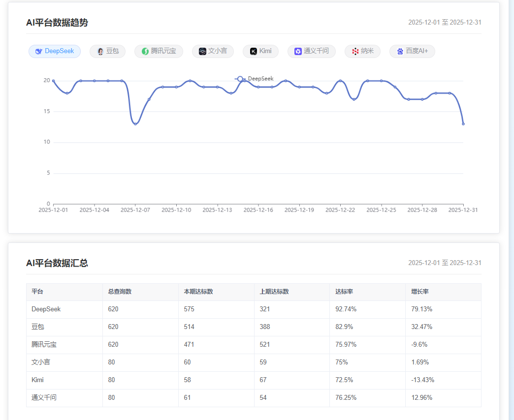514x420 pixels.
Task: Click the 豆包 row name in table
Action: (38, 327)
